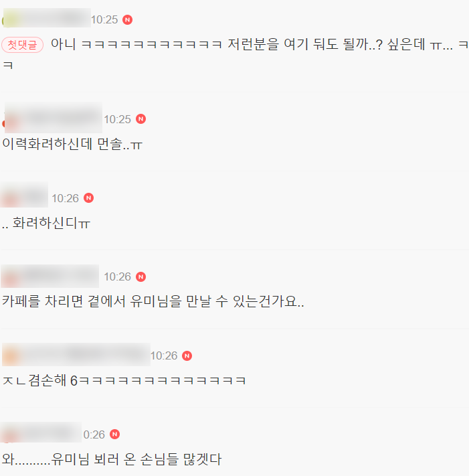
Task: Open the blurred author name of first comment
Action: point(47,18)
